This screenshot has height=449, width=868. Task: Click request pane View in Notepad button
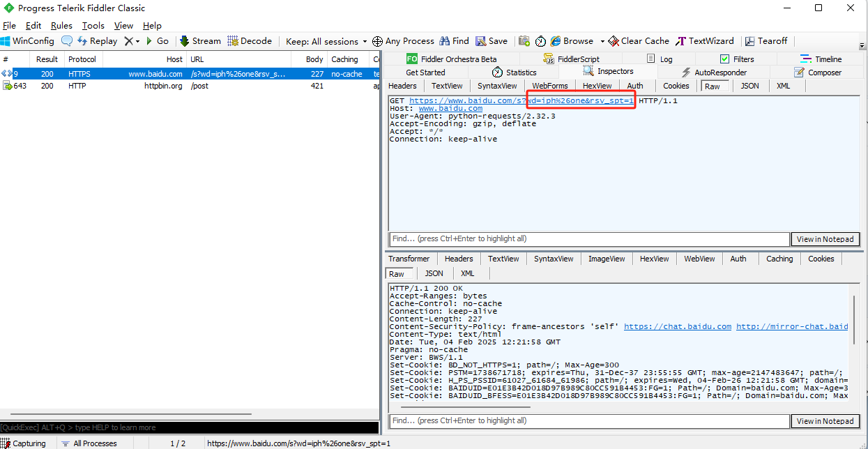825,239
